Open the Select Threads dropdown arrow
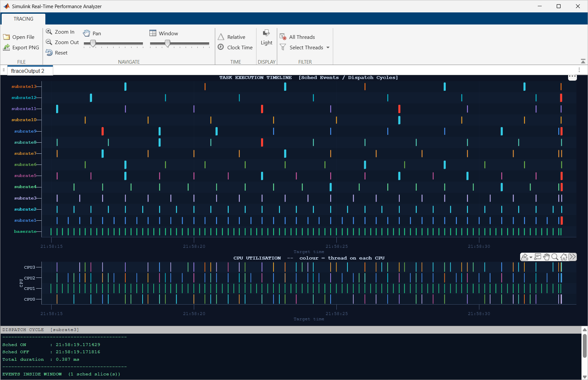This screenshot has width=588, height=380. [x=328, y=48]
